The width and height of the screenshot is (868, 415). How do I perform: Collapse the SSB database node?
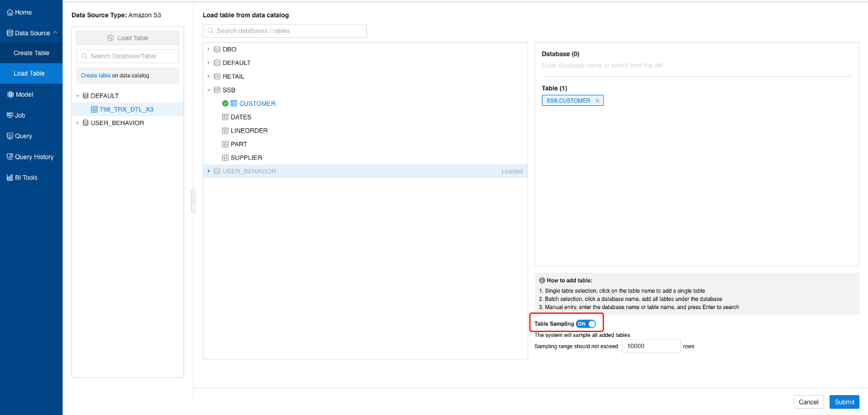coord(209,90)
